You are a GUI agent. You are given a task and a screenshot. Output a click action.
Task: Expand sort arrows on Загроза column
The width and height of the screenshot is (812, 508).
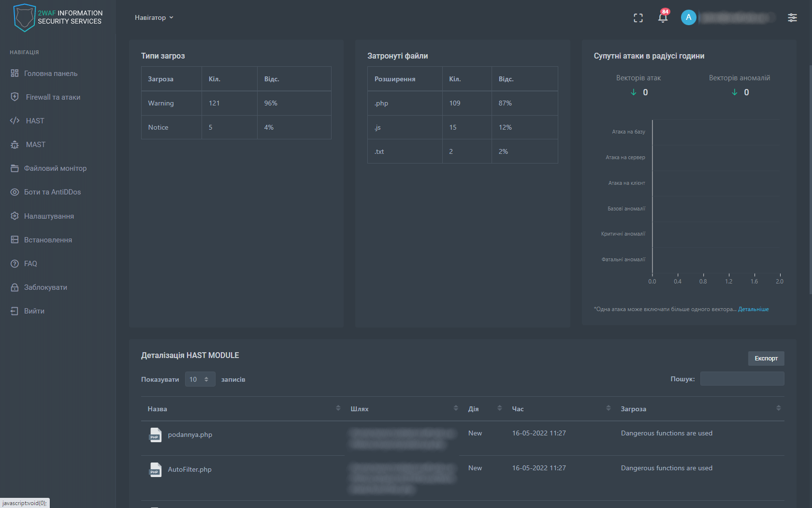pos(778,408)
